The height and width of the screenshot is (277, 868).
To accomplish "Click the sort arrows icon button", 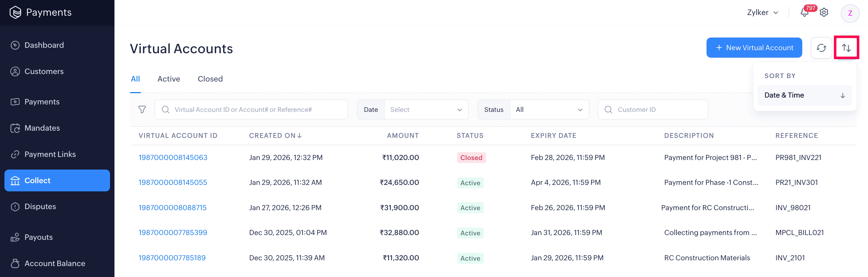I will click(x=846, y=48).
